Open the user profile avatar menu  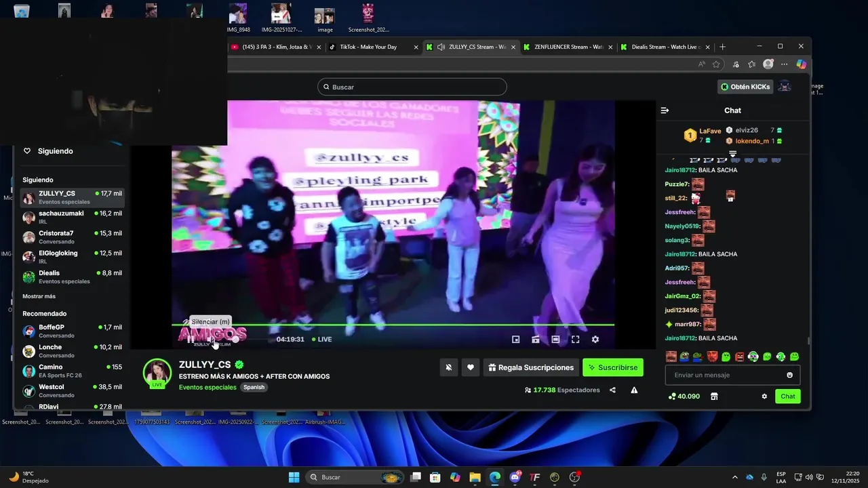pyautogui.click(x=785, y=87)
